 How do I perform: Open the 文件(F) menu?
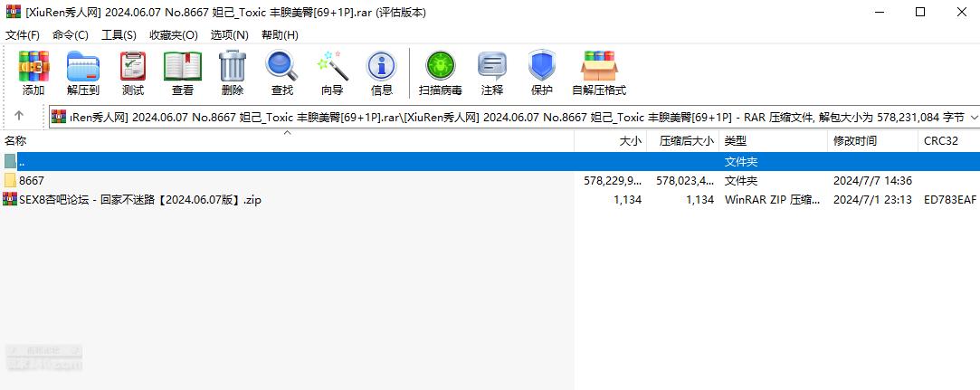[x=23, y=35]
